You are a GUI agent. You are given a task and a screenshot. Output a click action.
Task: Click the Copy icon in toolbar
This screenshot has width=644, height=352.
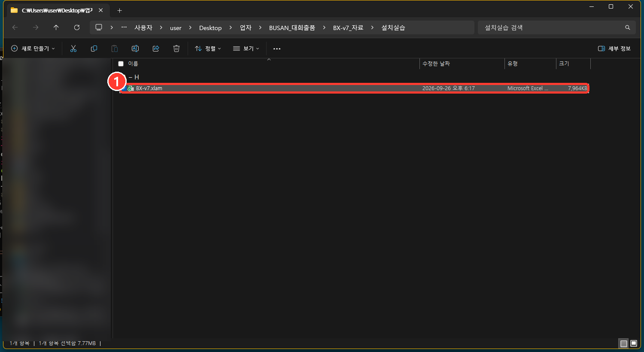[94, 49]
